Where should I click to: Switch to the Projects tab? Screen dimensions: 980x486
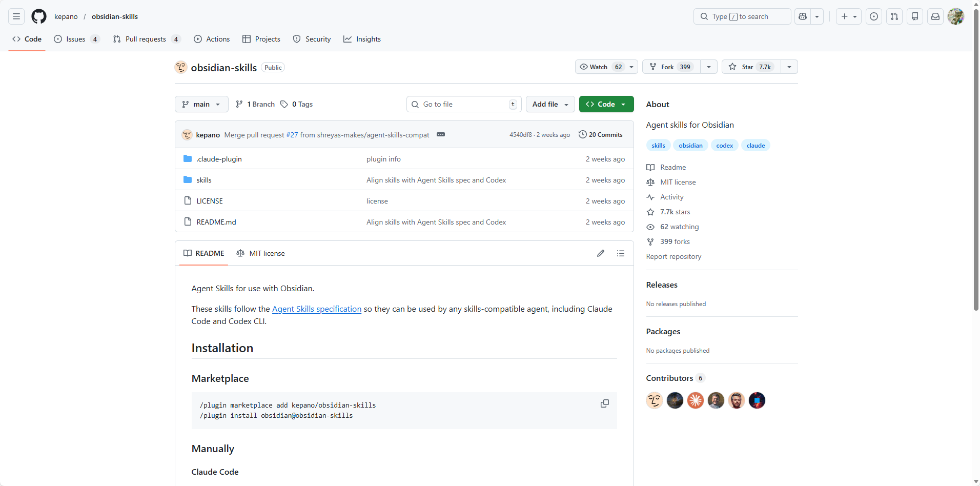261,39
